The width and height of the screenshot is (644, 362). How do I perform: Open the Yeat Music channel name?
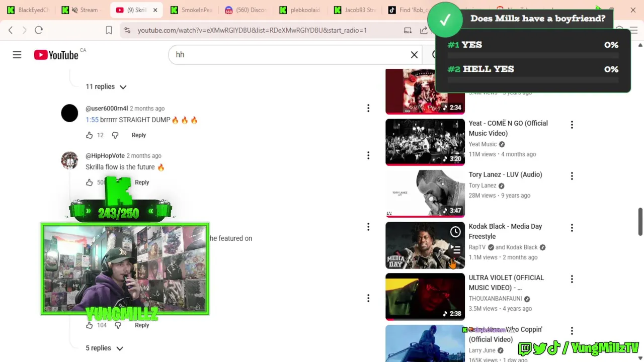(x=482, y=144)
